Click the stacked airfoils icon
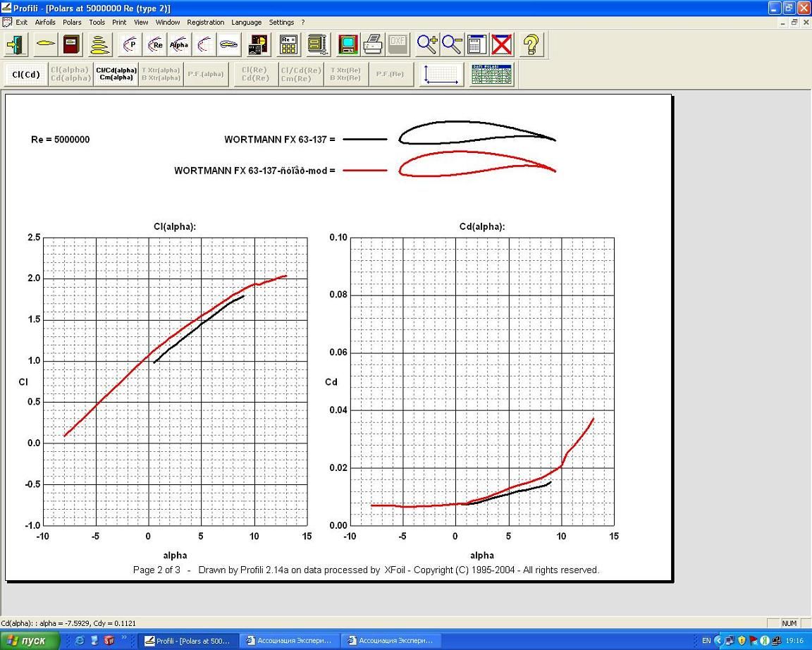This screenshot has height=650, width=812. (98, 45)
